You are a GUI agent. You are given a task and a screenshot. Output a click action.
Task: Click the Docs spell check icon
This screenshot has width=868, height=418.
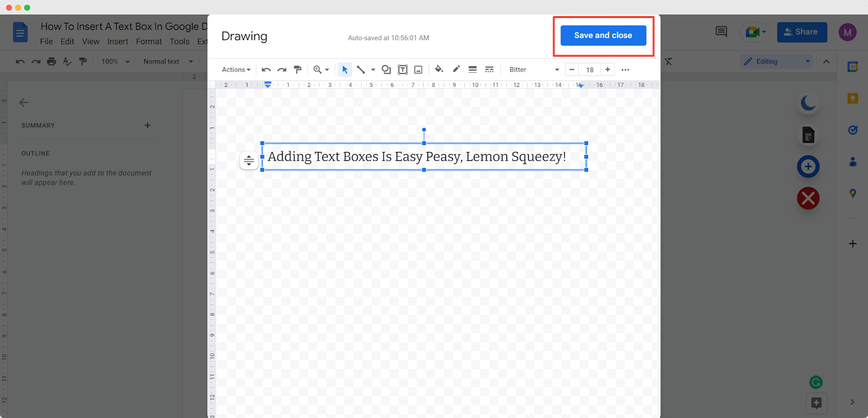pyautogui.click(x=67, y=61)
